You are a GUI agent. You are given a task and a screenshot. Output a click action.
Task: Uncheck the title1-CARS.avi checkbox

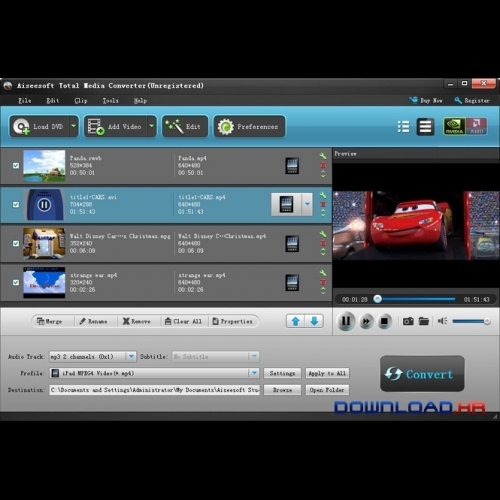(x=16, y=205)
